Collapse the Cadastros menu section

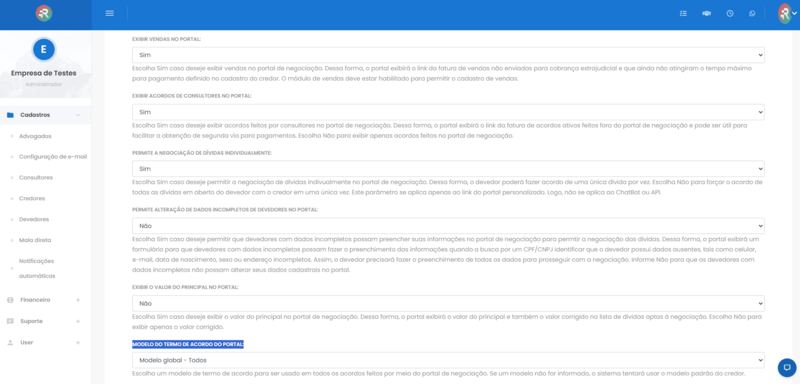pyautogui.click(x=78, y=115)
